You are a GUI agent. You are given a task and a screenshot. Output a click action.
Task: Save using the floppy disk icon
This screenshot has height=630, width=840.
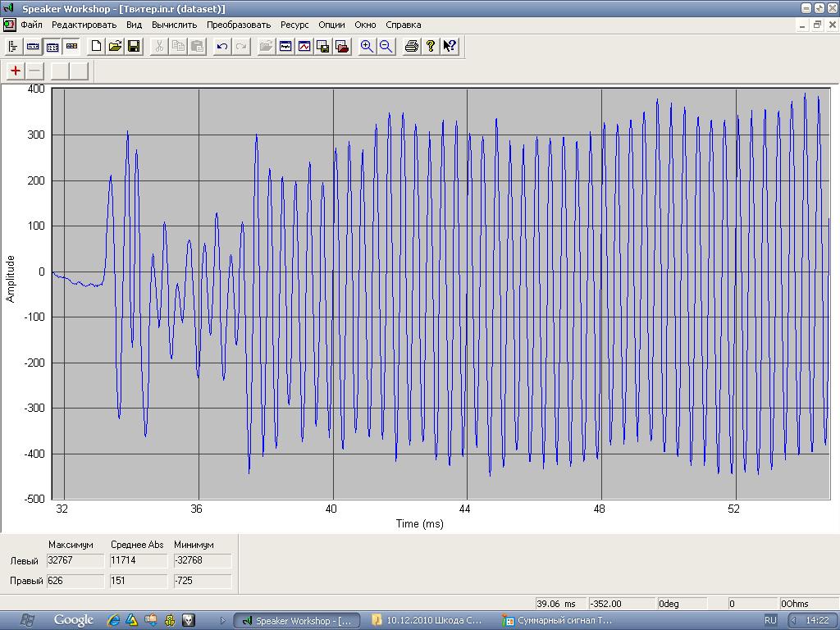[x=134, y=47]
